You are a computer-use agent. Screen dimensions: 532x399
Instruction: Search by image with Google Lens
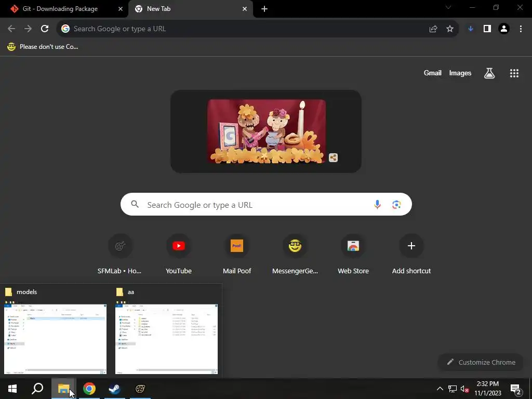[x=396, y=205]
